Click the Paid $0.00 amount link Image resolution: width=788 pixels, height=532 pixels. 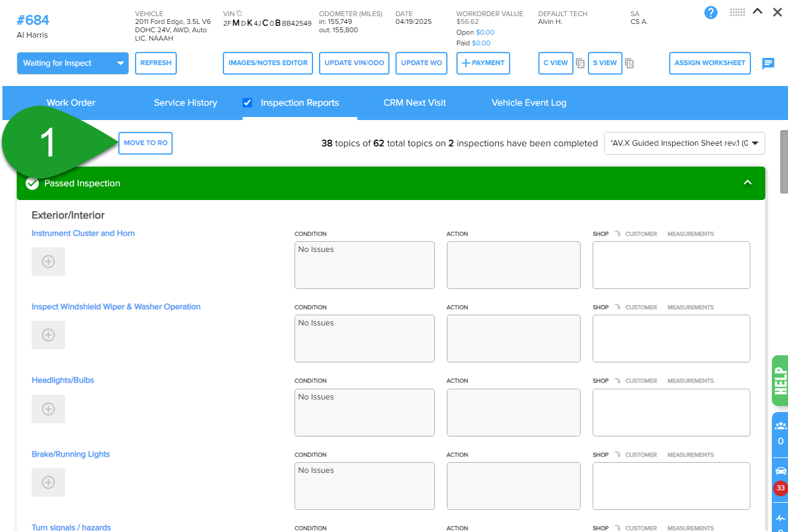[481, 43]
